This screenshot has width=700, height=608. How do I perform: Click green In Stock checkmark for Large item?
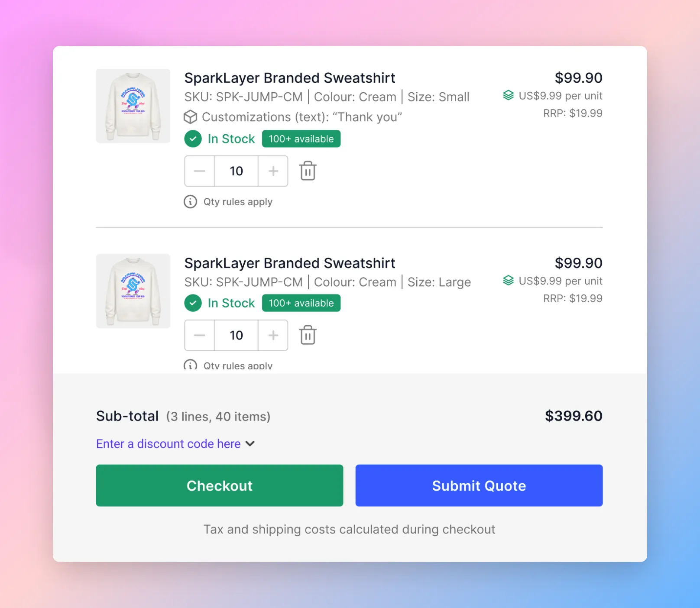[x=193, y=303]
